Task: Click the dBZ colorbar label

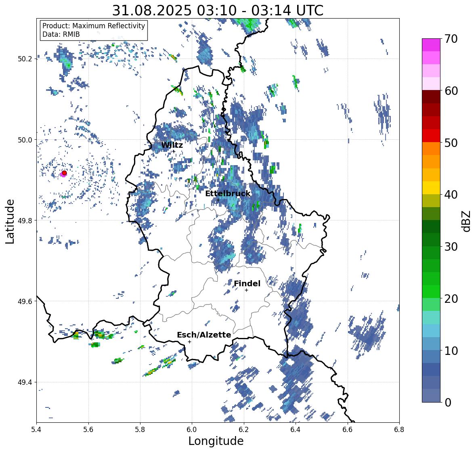Action: click(467, 221)
